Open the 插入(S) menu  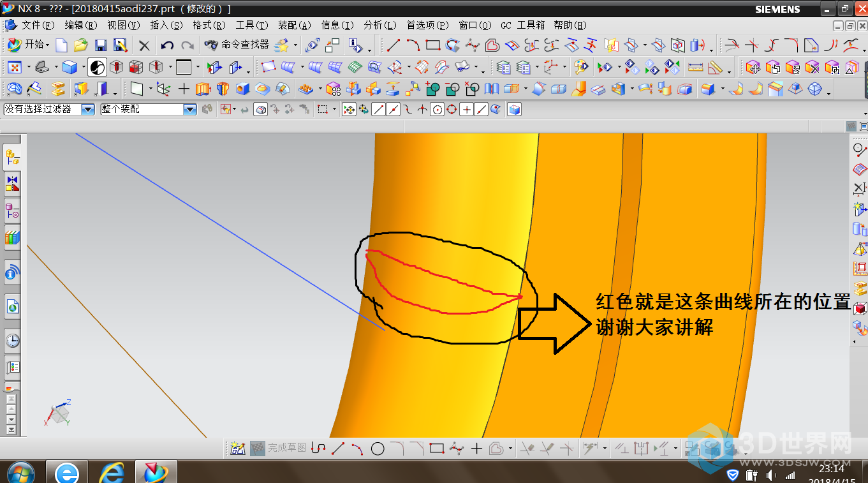[x=166, y=26]
